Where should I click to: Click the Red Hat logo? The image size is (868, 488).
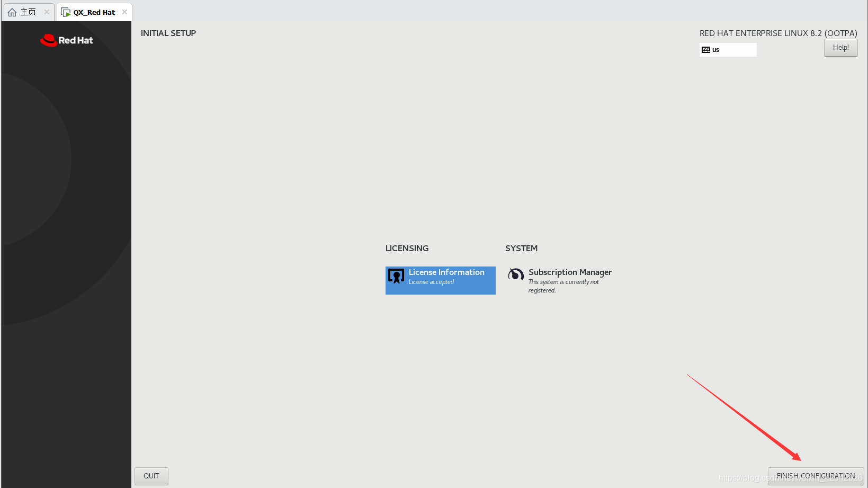[x=67, y=40]
